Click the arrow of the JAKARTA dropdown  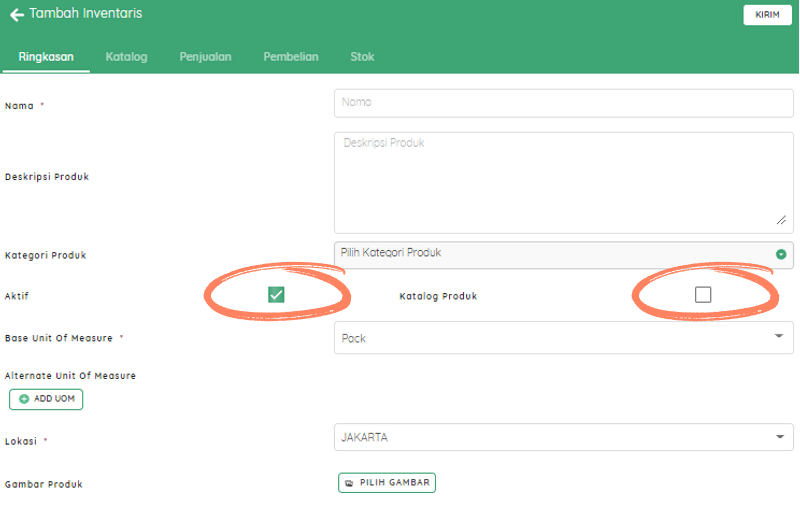click(780, 437)
